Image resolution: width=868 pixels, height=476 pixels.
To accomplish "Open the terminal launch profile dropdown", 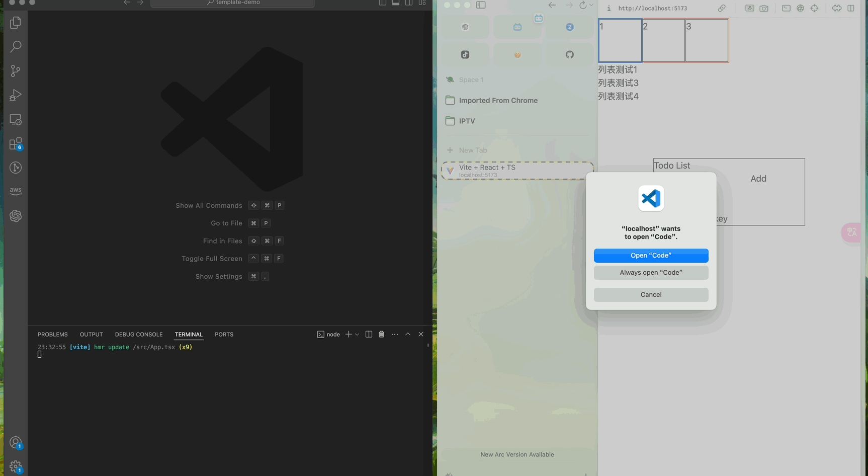I will (x=357, y=335).
